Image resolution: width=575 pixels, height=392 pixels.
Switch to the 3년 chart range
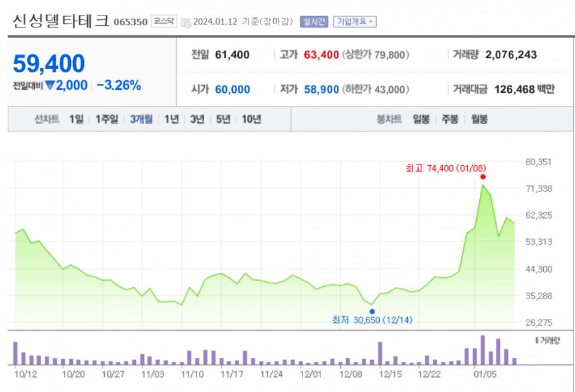pos(197,119)
